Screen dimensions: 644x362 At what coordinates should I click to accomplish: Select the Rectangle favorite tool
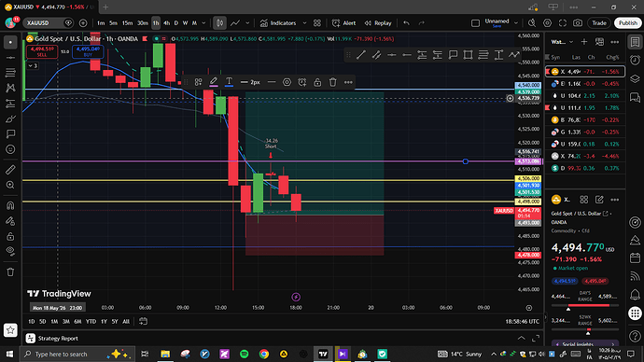click(x=468, y=55)
